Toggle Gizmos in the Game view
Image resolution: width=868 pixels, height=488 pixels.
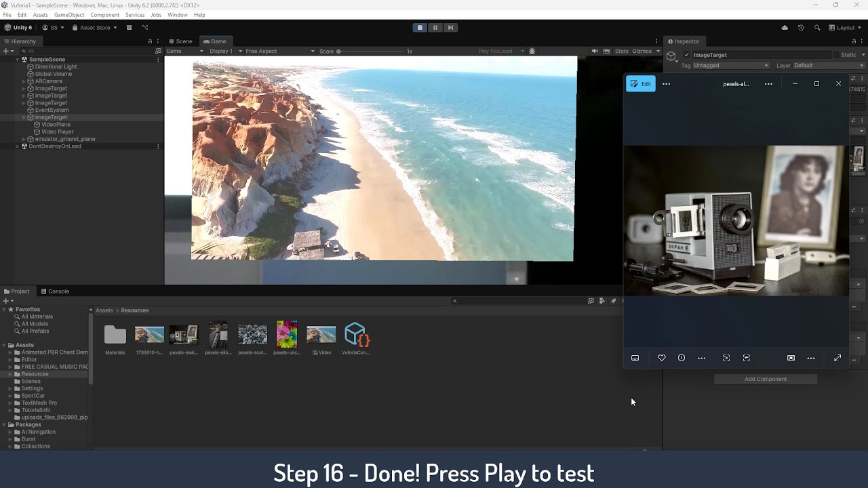[642, 51]
